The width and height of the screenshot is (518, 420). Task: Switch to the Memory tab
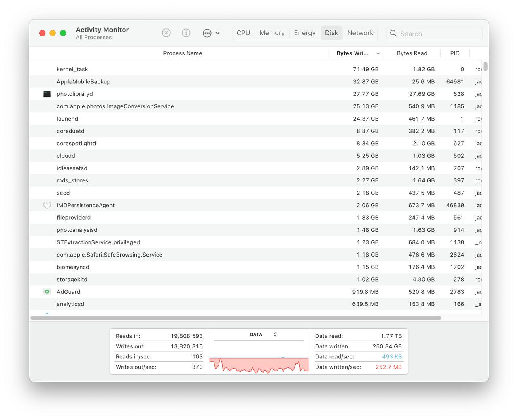(272, 33)
